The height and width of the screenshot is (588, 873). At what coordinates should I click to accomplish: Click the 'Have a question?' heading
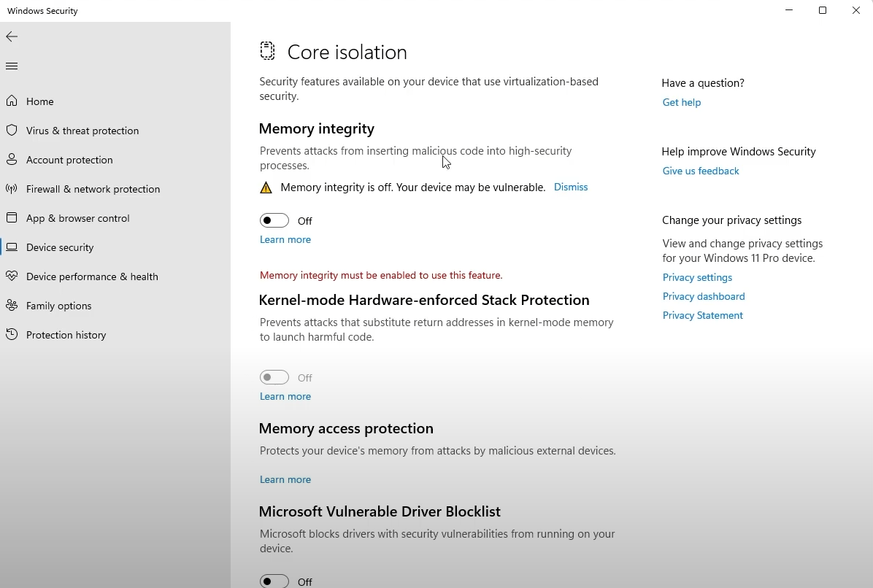coord(703,83)
